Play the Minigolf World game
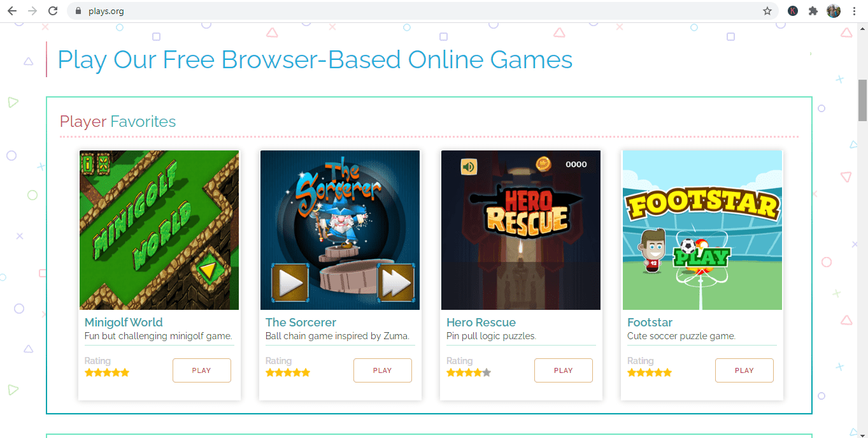The height and width of the screenshot is (438, 868). 202,370
